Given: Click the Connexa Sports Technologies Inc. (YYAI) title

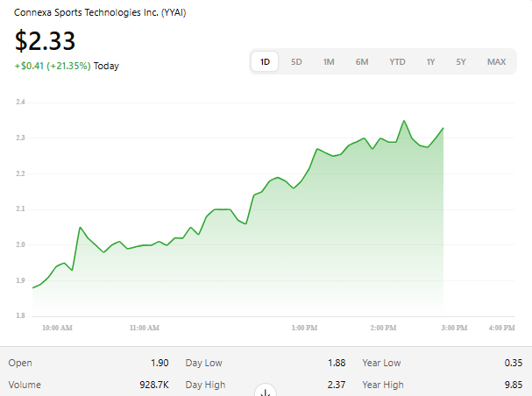Looking at the screenshot, I should 100,12.
